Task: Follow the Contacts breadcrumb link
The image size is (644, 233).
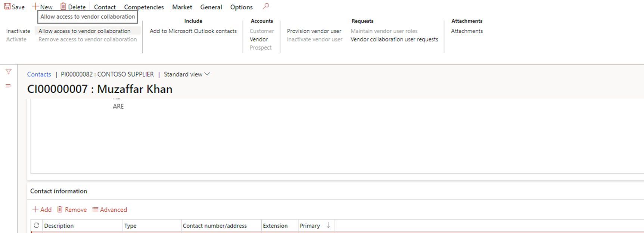Action: coord(39,74)
